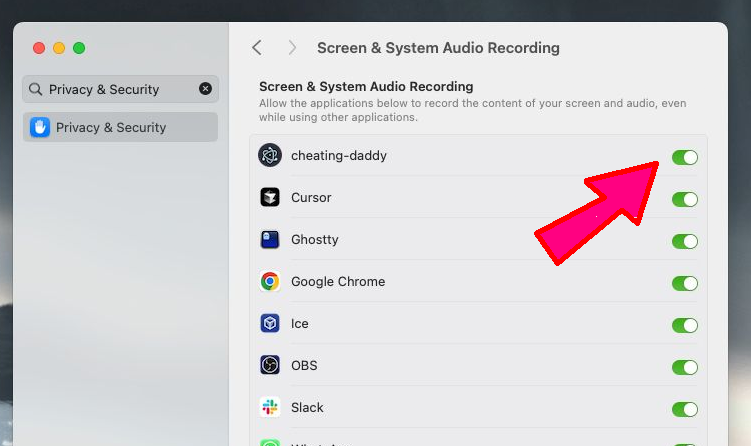Toggle Google Chrome screen recording permission
Viewport: 751px width, 446px height.
[x=684, y=283]
